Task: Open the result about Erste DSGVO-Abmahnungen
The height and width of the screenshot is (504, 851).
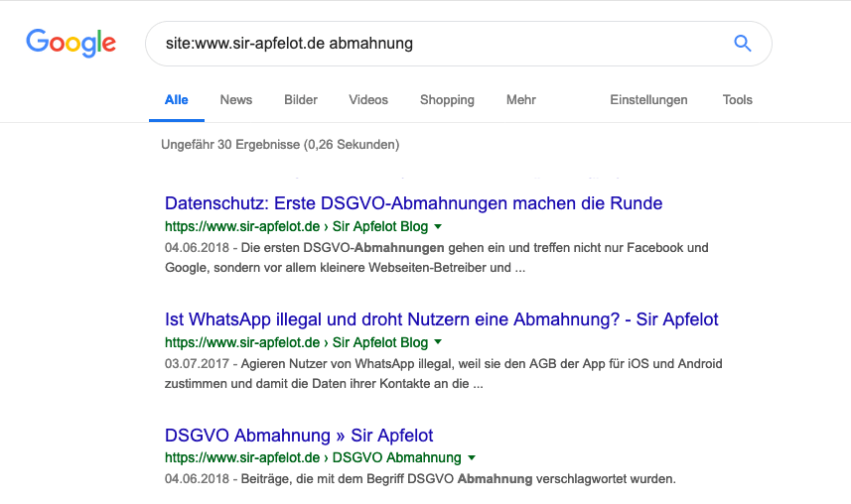Action: pos(413,203)
